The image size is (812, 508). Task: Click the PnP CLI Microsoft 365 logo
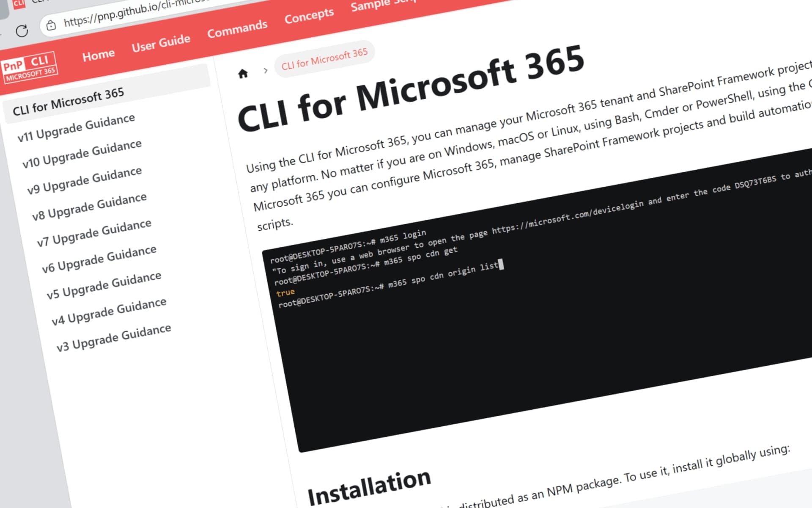30,68
